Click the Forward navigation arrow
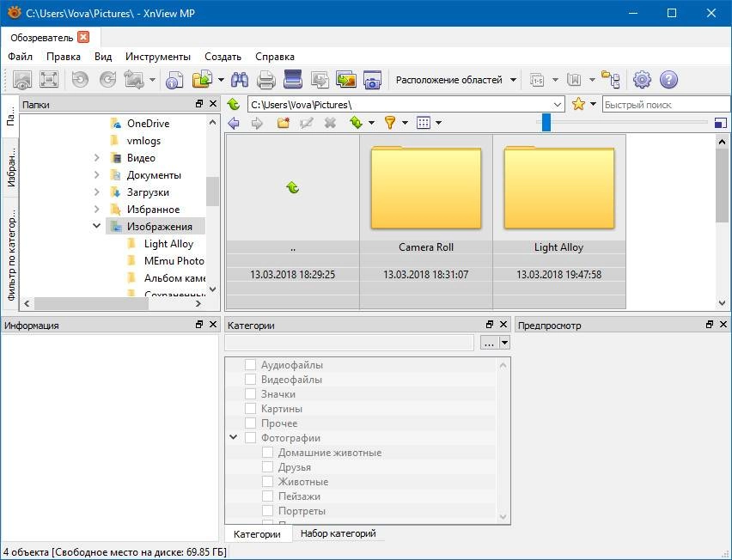Screen dimensions: 732x560 click(x=257, y=123)
